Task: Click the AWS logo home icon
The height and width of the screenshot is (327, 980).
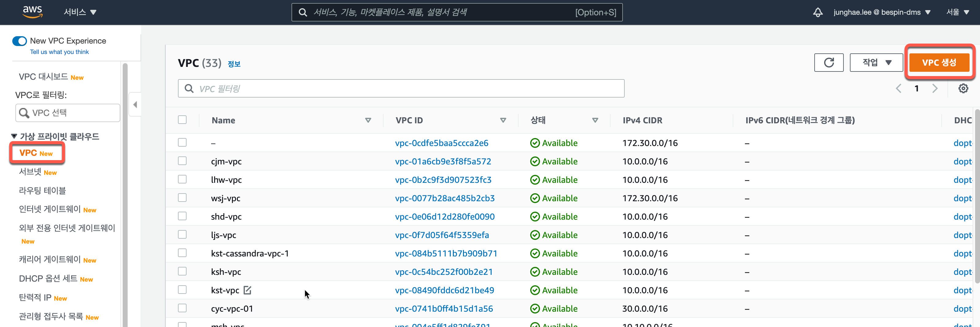Action: click(32, 12)
